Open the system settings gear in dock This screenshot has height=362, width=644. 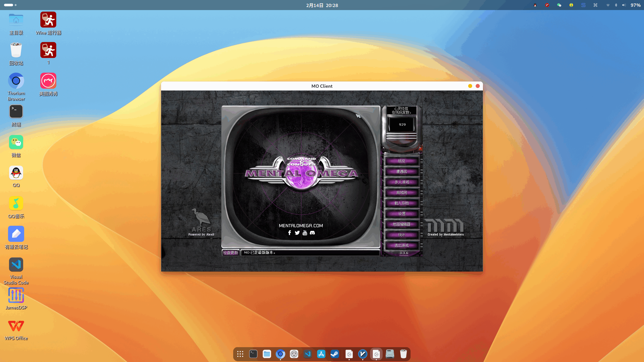294,354
